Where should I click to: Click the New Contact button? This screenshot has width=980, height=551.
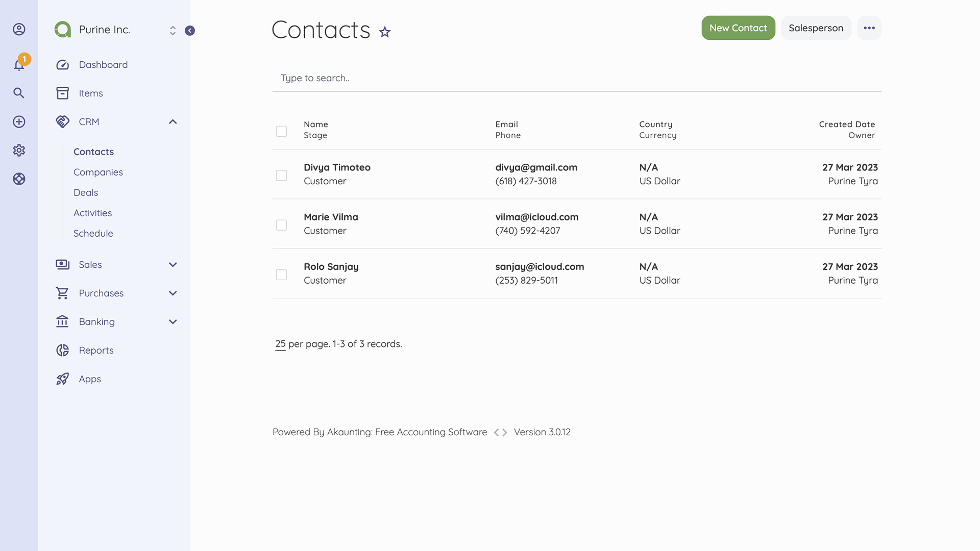(738, 28)
